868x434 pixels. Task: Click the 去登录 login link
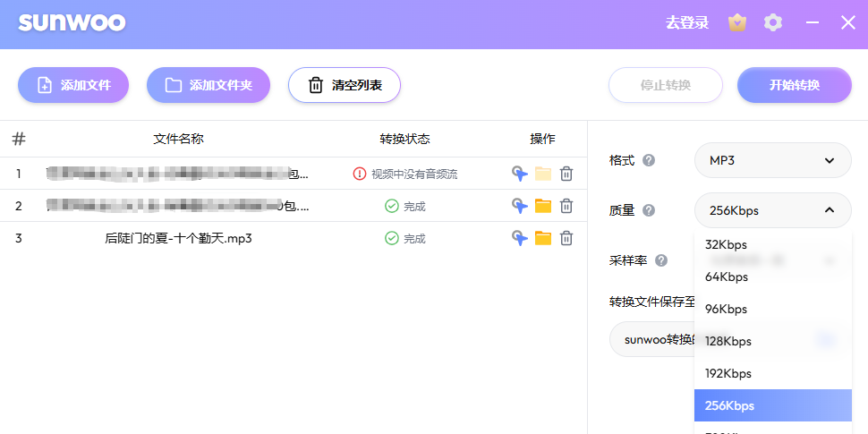686,23
